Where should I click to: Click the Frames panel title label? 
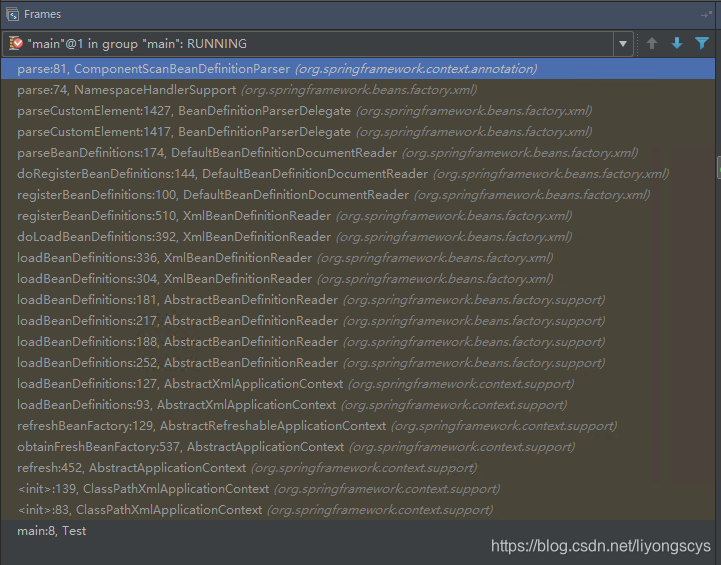point(42,14)
